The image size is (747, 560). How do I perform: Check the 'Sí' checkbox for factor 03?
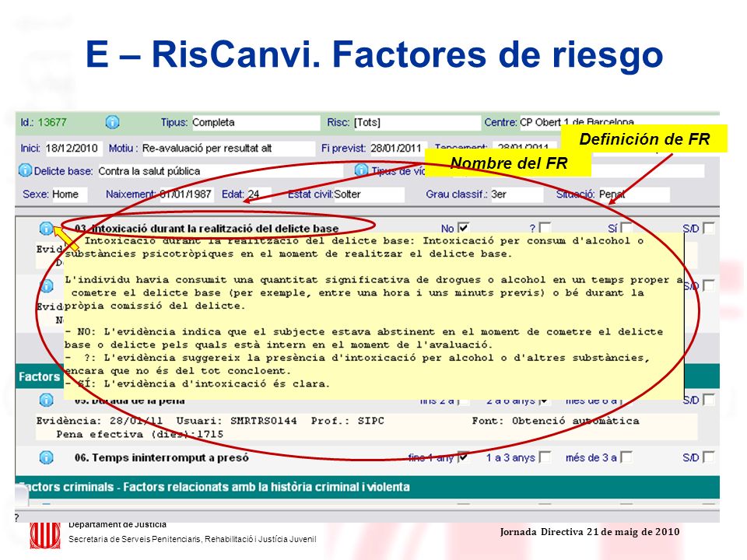tap(626, 228)
